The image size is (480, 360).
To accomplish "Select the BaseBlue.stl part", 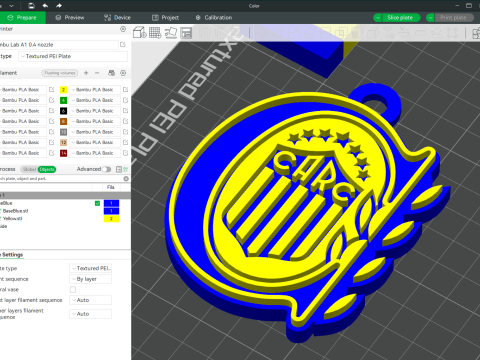I will (15, 211).
